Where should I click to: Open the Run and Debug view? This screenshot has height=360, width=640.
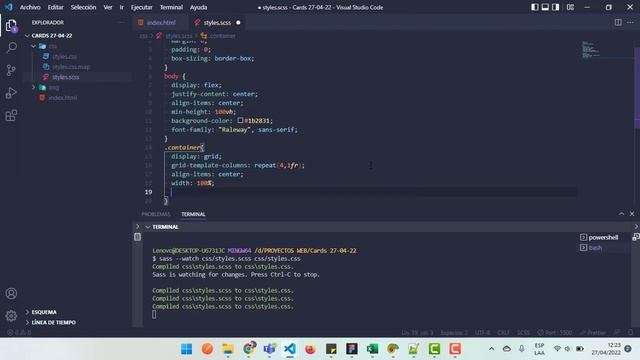pos(11,93)
